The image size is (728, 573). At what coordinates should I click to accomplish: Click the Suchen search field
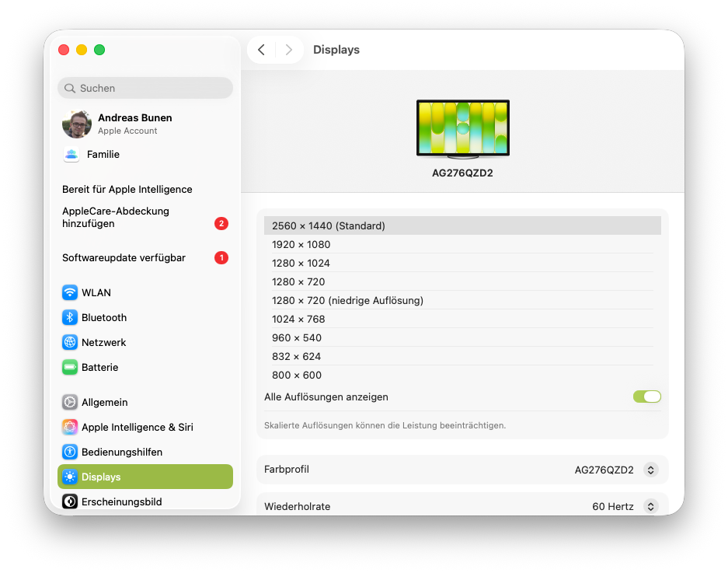(145, 88)
